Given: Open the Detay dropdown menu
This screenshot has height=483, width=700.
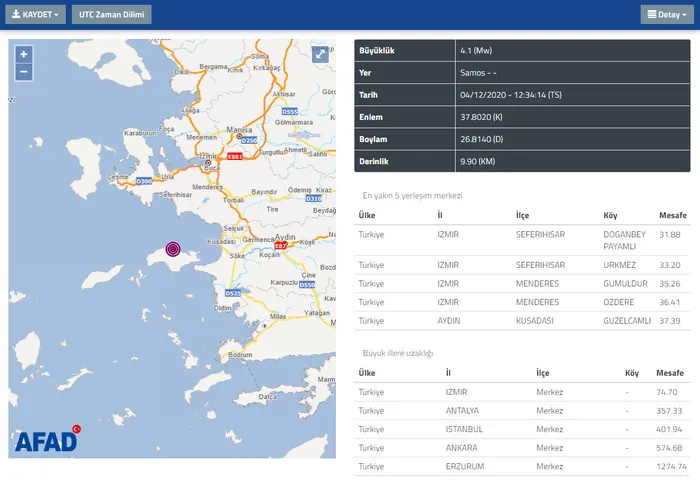Looking at the screenshot, I should click(x=664, y=15).
